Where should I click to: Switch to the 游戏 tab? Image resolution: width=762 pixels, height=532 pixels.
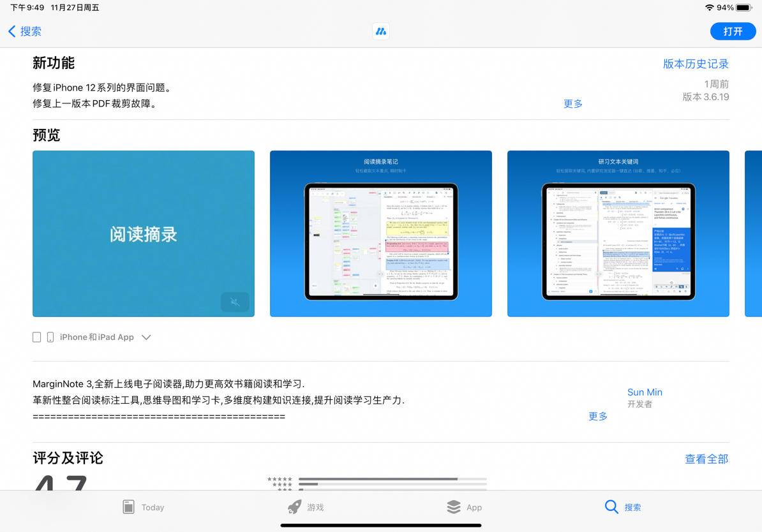point(305,507)
